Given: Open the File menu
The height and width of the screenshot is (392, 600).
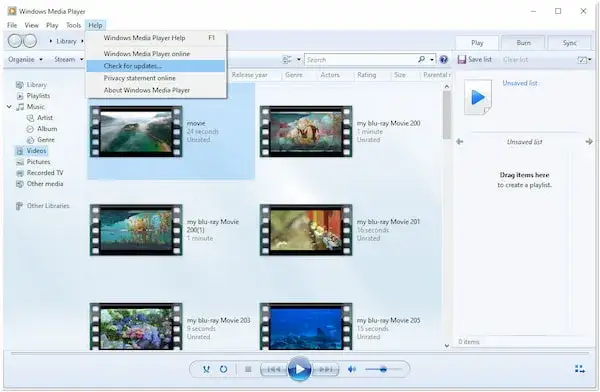Looking at the screenshot, I should tap(12, 25).
